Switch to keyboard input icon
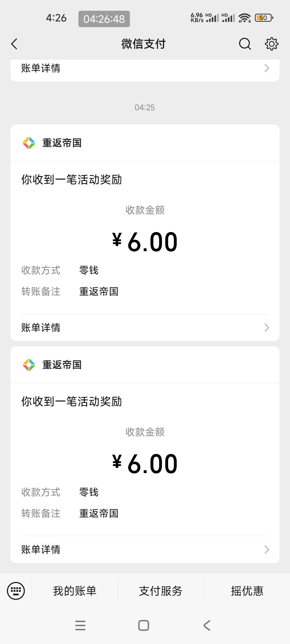The image size is (290, 644). [16, 591]
